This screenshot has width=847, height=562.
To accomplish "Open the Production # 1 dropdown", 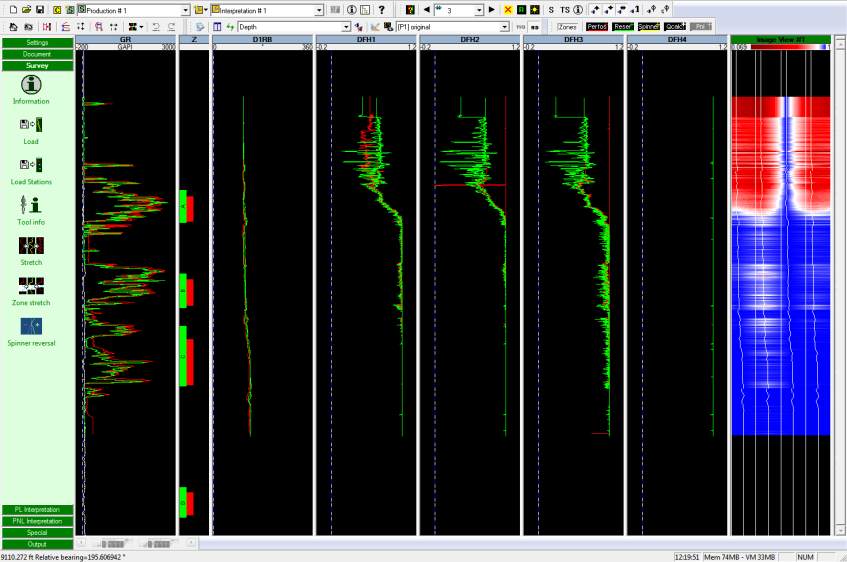I will coord(185,10).
